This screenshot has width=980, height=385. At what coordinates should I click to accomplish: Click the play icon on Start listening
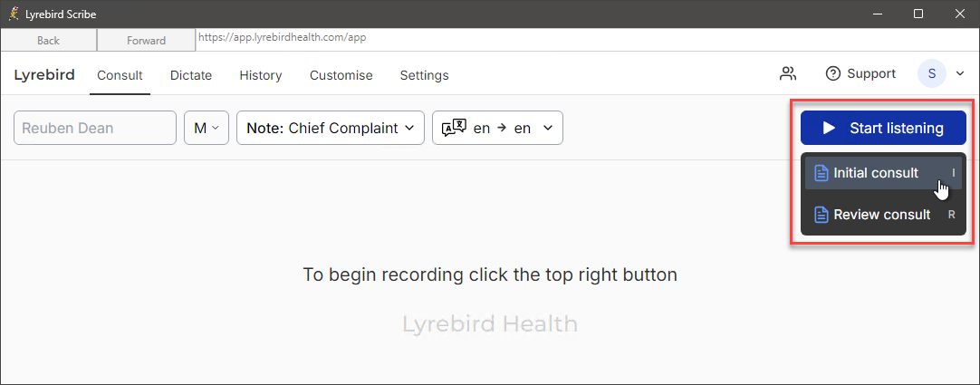click(x=829, y=128)
